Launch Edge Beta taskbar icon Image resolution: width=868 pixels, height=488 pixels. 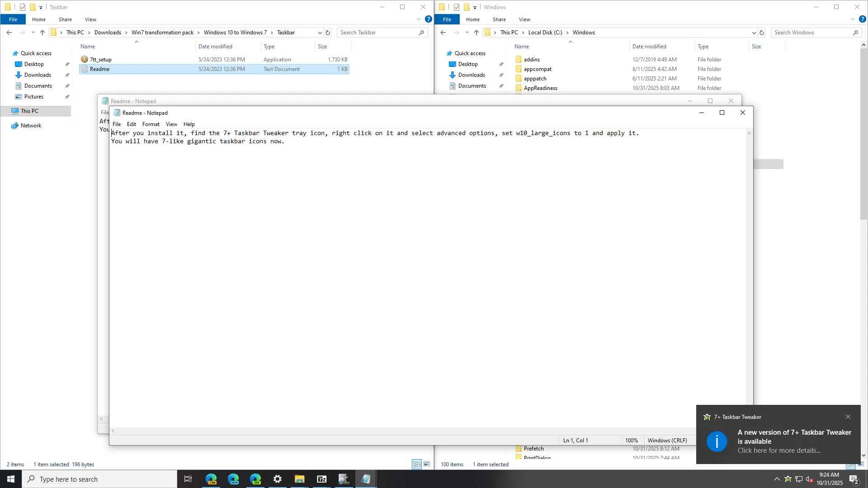[233, 479]
